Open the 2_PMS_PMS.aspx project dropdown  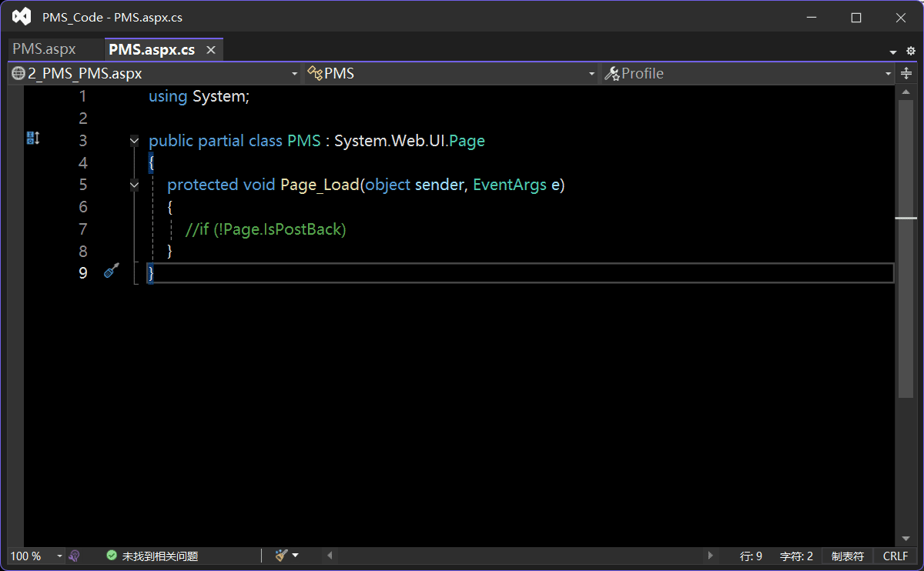coord(154,73)
